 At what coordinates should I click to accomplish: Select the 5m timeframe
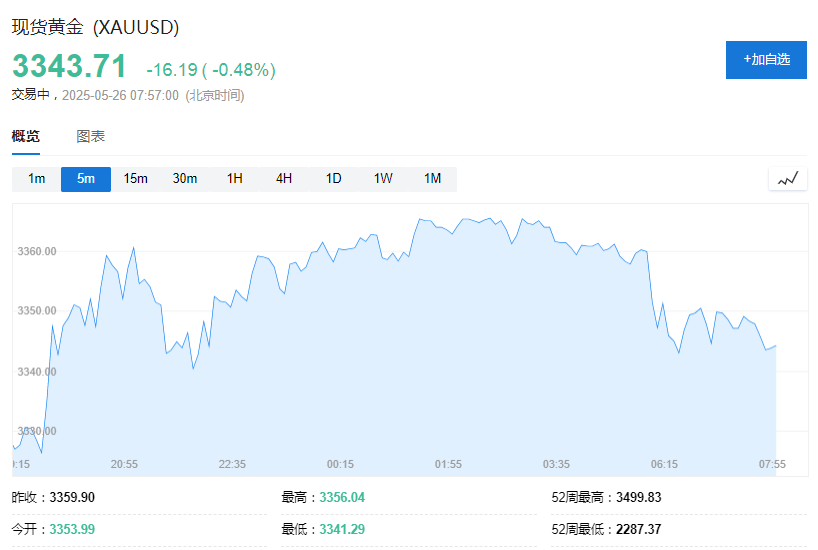coord(86,179)
